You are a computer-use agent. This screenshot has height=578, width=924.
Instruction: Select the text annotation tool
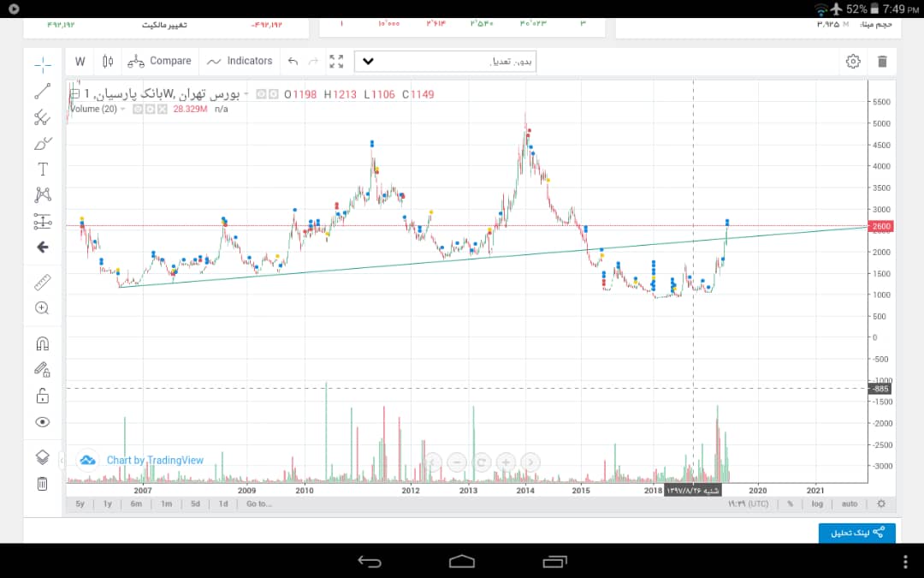point(43,170)
